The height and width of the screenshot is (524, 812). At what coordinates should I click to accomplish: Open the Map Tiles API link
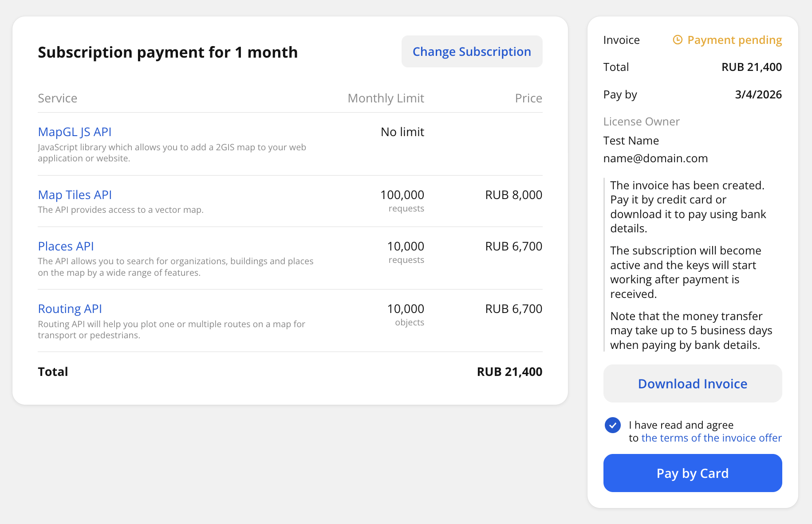75,195
